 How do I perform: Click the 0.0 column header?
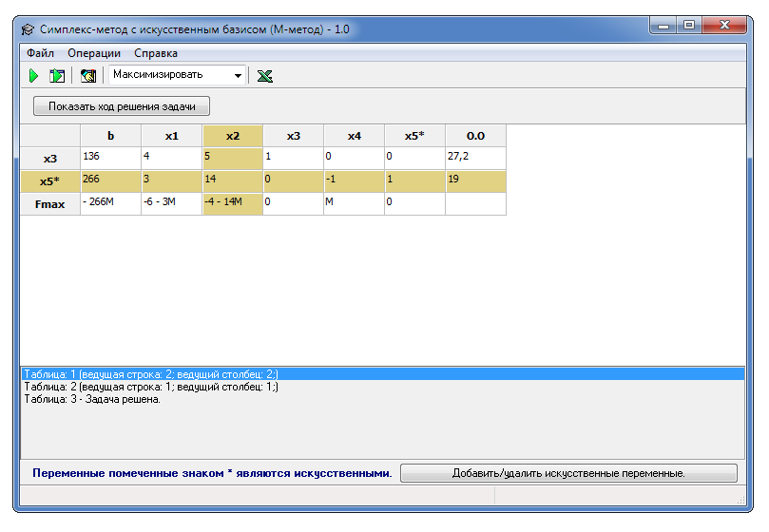coord(475,136)
